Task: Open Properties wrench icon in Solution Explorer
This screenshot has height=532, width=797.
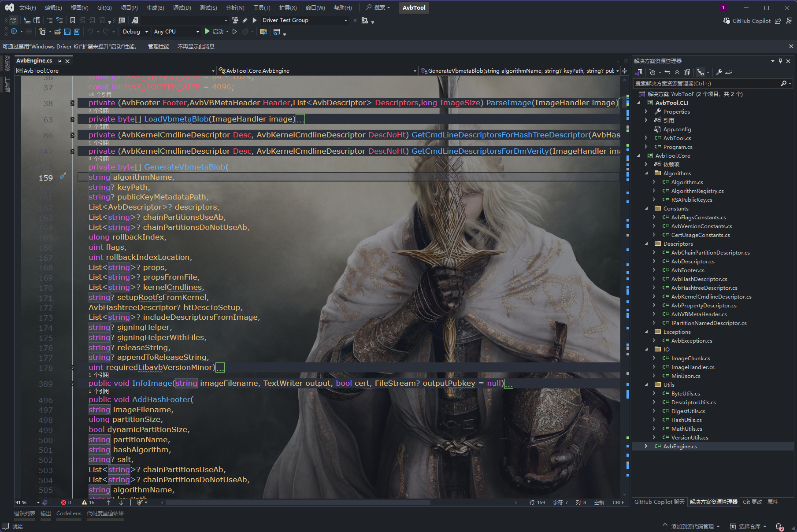Action: (x=719, y=72)
